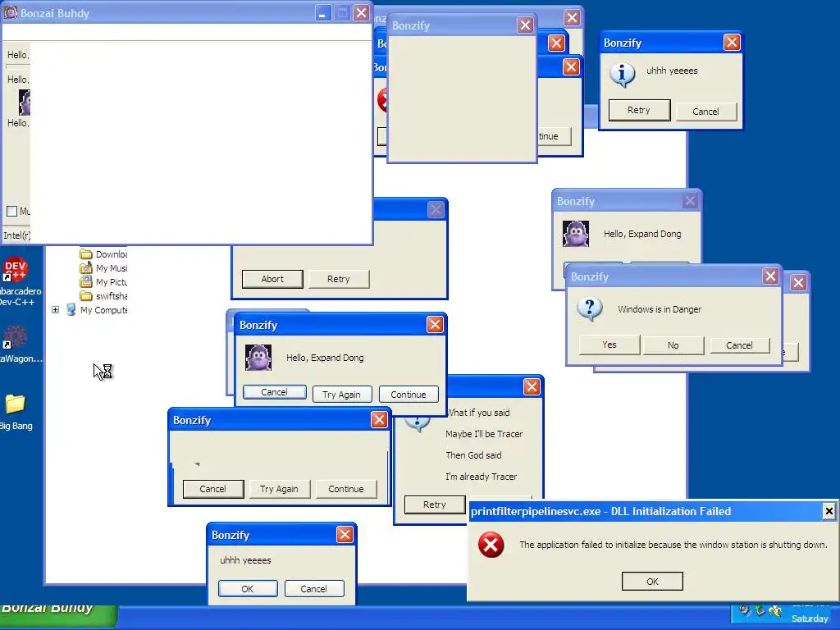This screenshot has width=840, height=630.
Task: Click OK in the uhhh yeeees dialog
Action: (x=248, y=589)
